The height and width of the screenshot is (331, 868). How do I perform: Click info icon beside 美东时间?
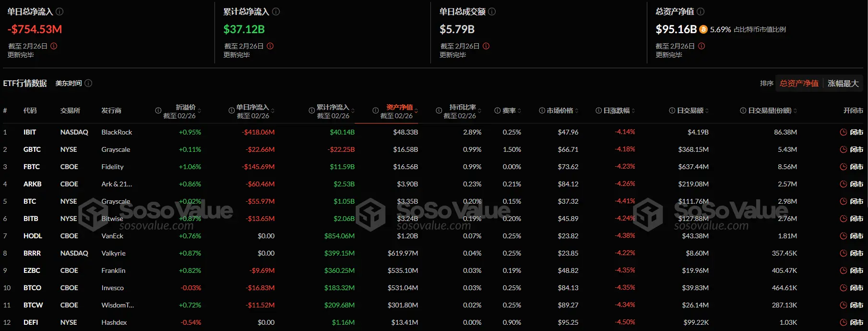point(88,83)
